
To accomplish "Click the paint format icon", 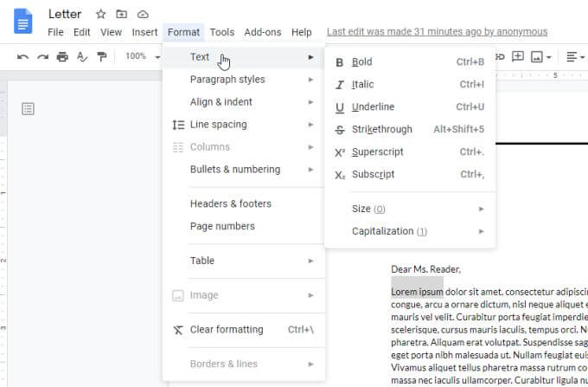I will pos(102,57).
